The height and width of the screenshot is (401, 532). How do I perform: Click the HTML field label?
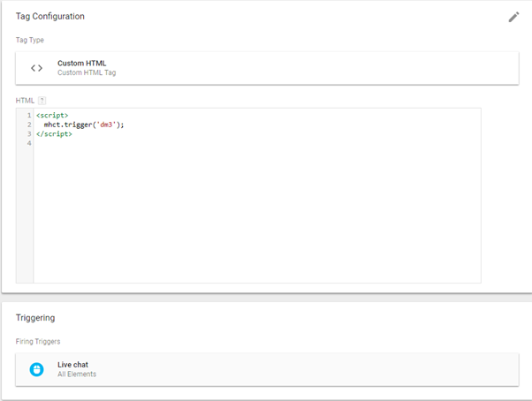[25, 101]
